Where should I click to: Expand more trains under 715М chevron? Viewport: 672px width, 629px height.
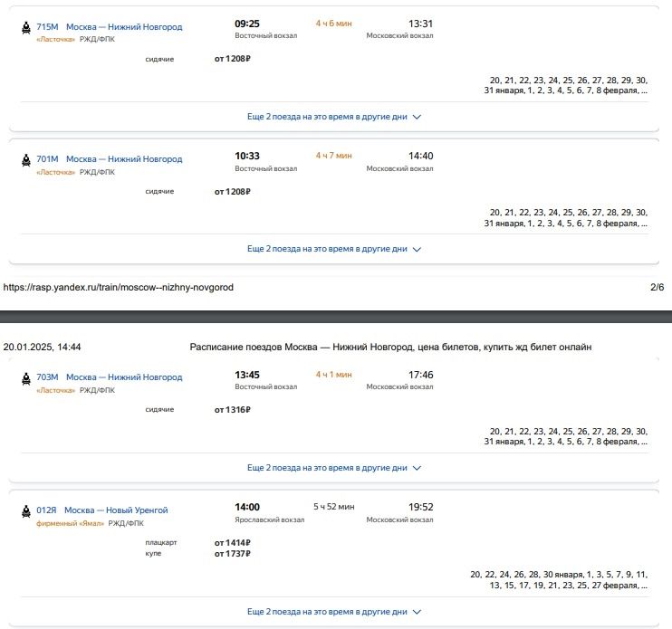pyautogui.click(x=418, y=117)
